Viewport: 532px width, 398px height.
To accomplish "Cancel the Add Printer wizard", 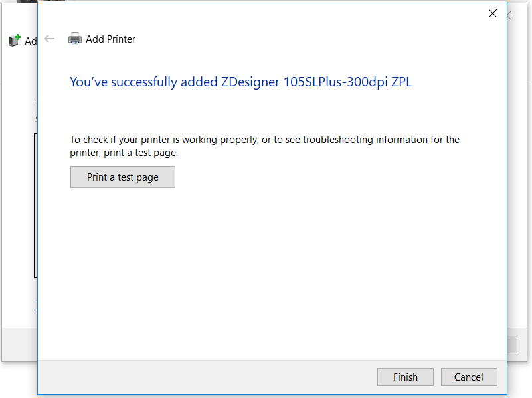I will [469, 377].
